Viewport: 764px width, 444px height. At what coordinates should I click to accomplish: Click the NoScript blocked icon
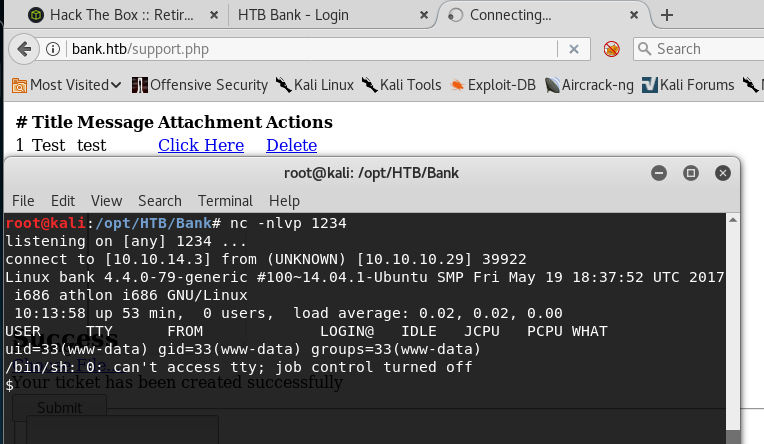tap(612, 49)
